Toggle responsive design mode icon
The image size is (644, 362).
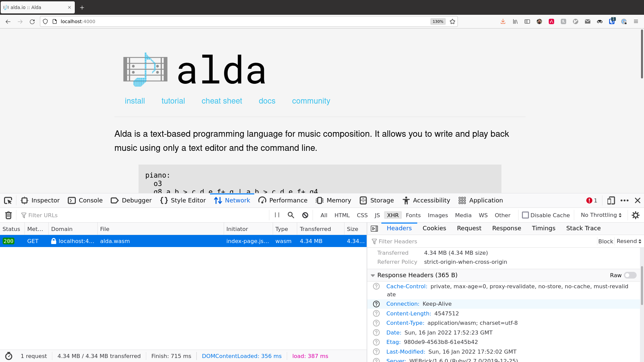[x=611, y=200]
